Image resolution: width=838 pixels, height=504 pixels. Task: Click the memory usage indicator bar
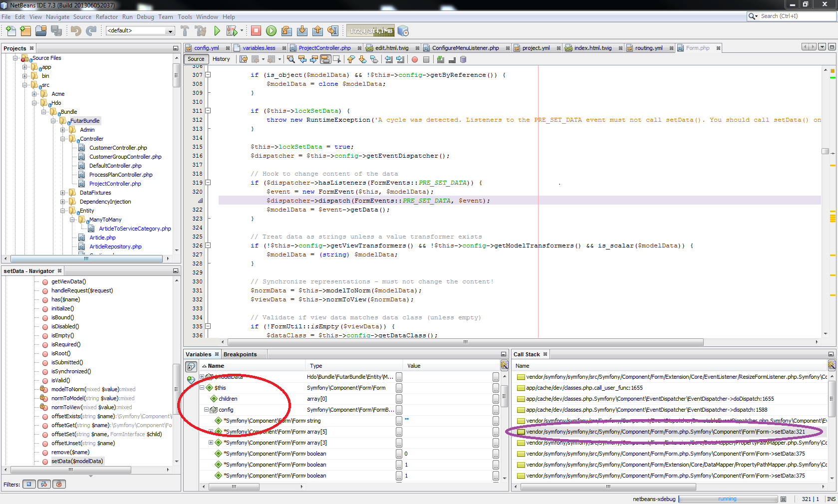pyautogui.click(x=371, y=31)
